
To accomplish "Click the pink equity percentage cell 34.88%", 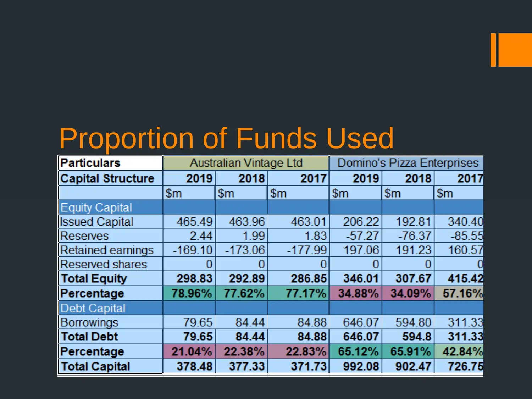I will point(356,293).
